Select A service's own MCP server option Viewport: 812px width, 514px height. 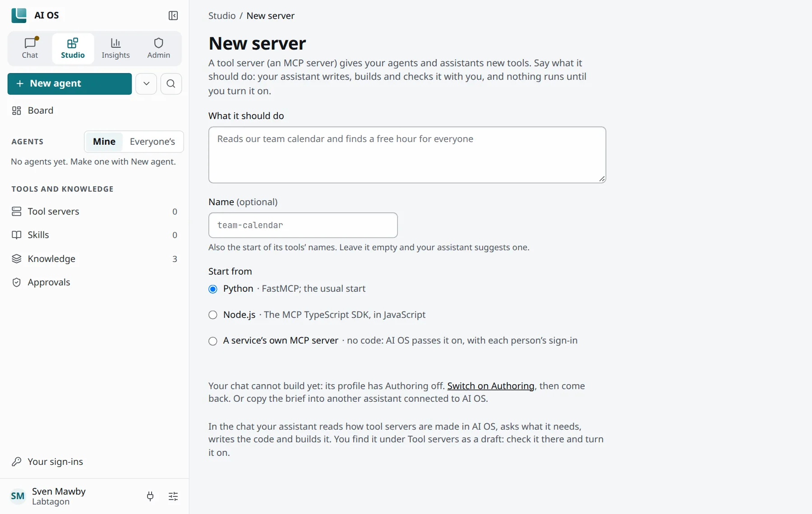(213, 341)
